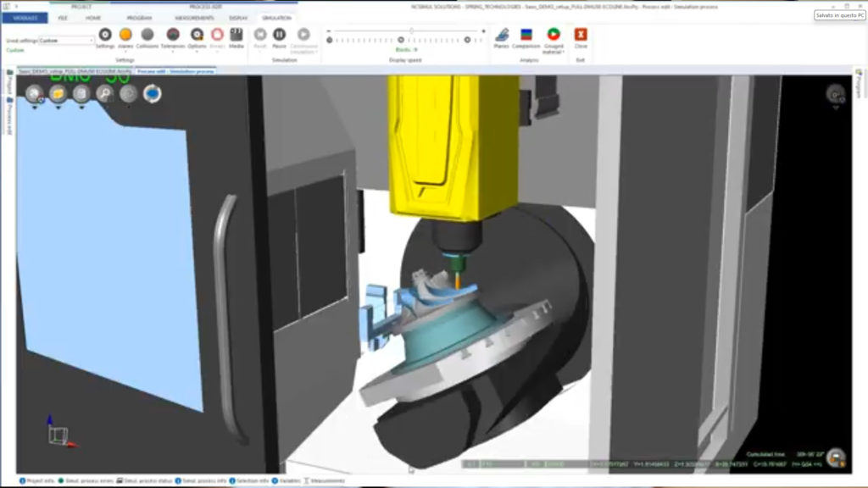Close the simulation with the Exit button
The image size is (868, 488).
(x=581, y=36)
